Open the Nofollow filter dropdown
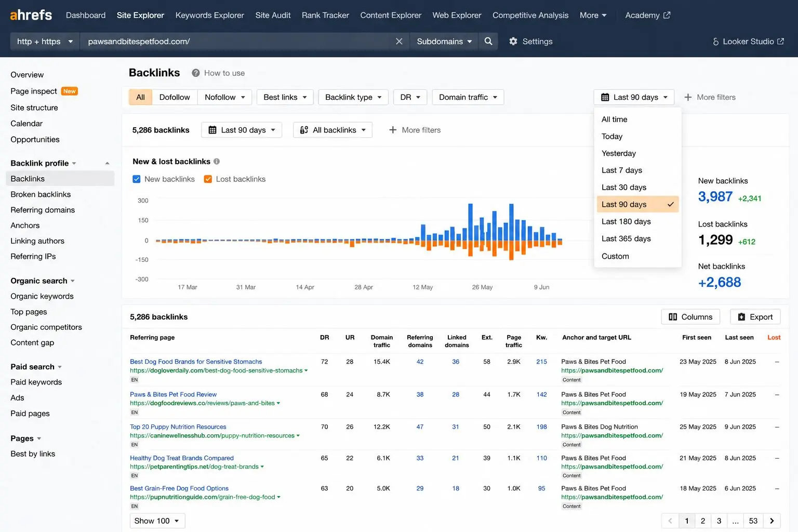 pyautogui.click(x=224, y=97)
